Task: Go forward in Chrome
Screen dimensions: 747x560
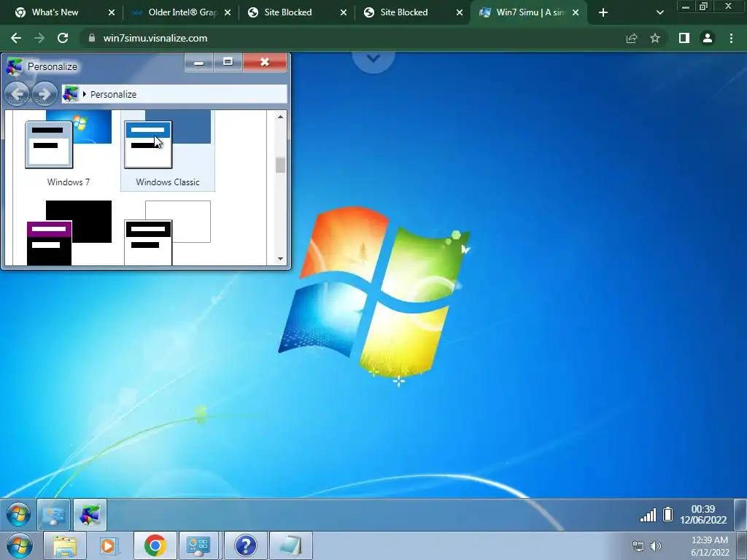Action: (39, 38)
